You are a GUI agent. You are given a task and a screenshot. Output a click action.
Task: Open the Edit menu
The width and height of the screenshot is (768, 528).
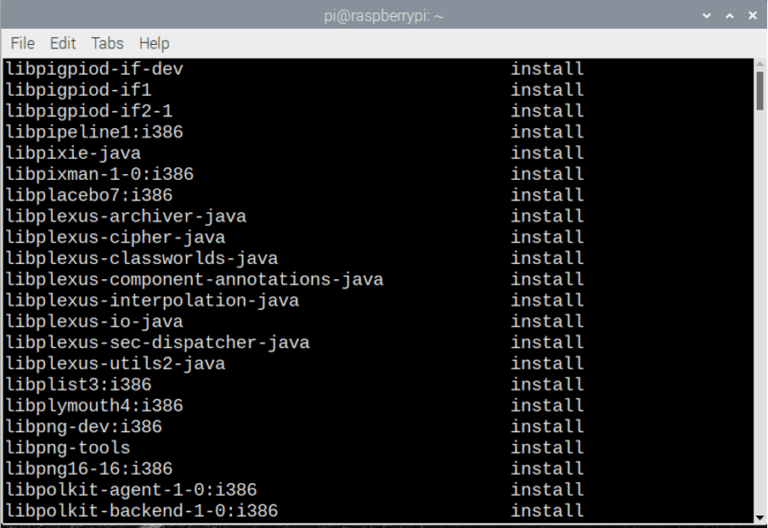(x=63, y=44)
